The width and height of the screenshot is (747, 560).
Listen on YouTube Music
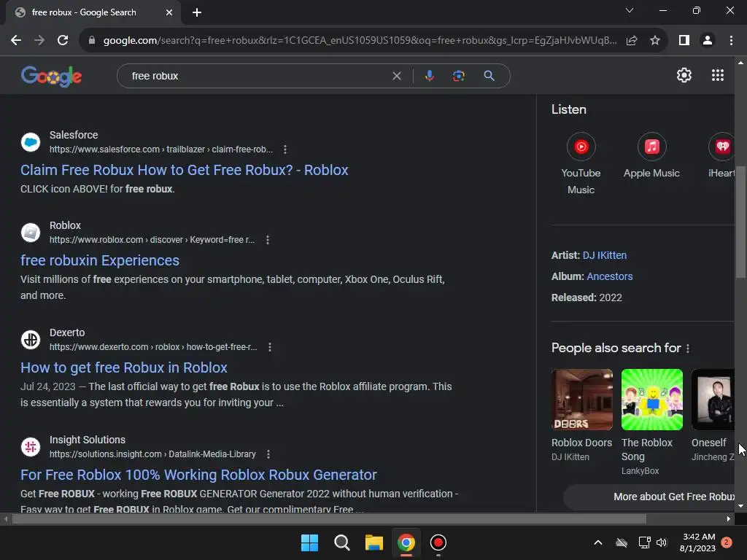(x=581, y=163)
